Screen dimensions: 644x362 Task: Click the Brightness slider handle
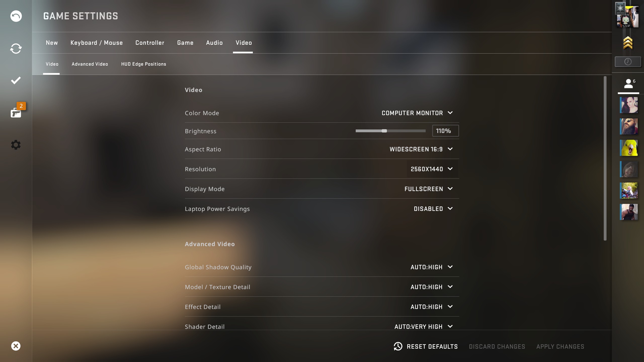(x=384, y=131)
